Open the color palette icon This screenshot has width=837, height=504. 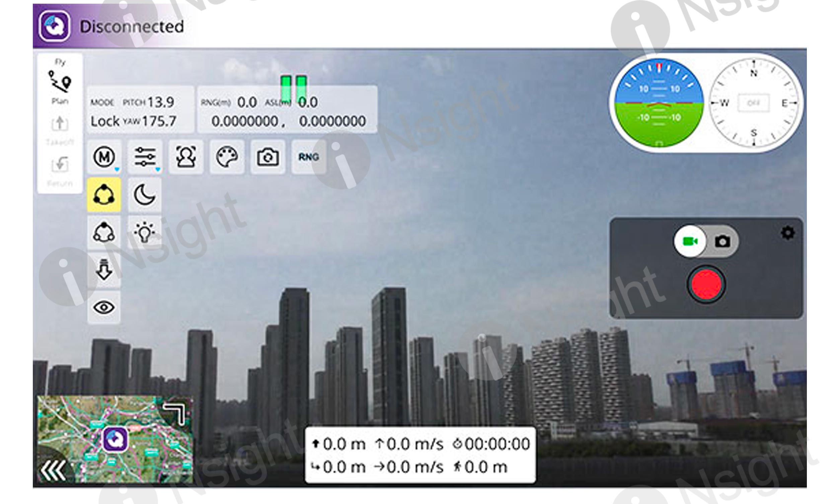[x=227, y=157]
